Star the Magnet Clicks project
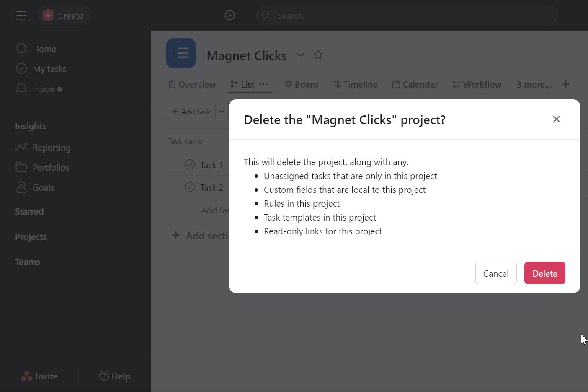 (318, 55)
